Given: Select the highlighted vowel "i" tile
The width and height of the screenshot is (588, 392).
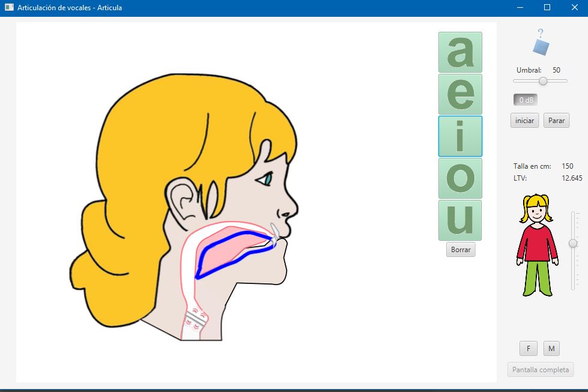Looking at the screenshot, I should click(460, 136).
